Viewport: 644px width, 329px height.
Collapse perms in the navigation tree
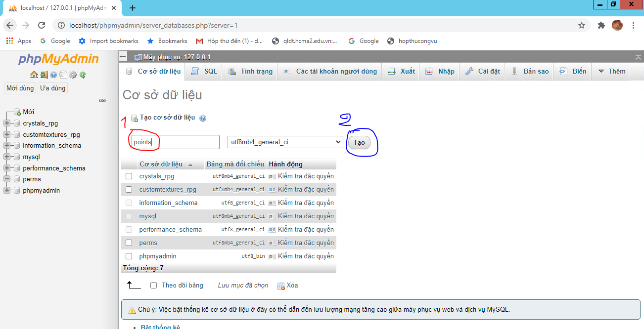(x=7, y=179)
